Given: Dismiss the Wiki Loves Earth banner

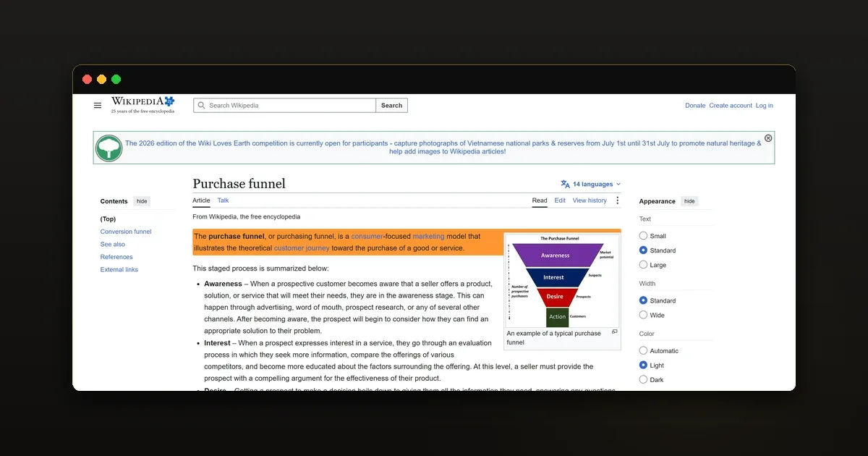Looking at the screenshot, I should click(768, 138).
